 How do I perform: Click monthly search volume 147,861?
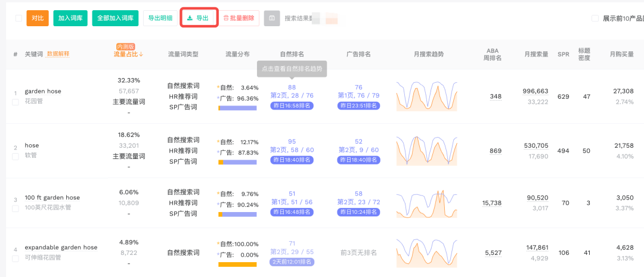[x=537, y=247]
